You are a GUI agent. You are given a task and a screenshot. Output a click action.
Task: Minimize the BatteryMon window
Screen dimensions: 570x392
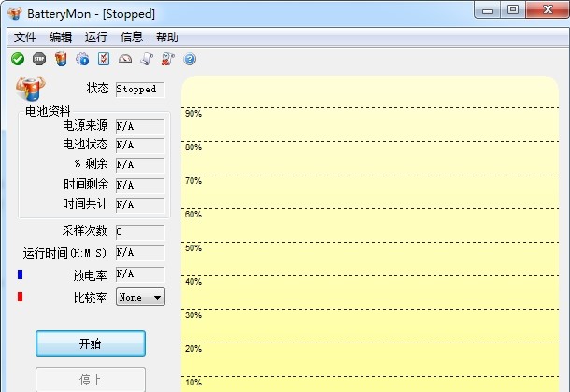(x=488, y=10)
